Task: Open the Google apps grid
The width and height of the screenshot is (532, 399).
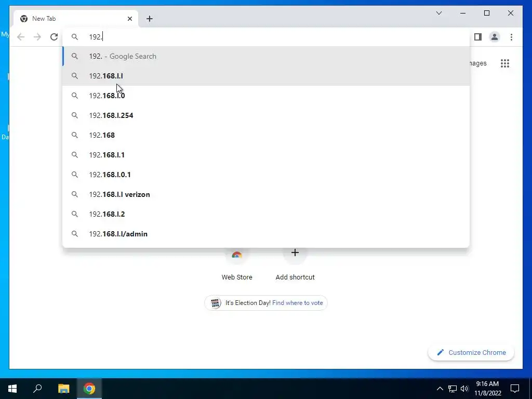Action: tap(505, 63)
